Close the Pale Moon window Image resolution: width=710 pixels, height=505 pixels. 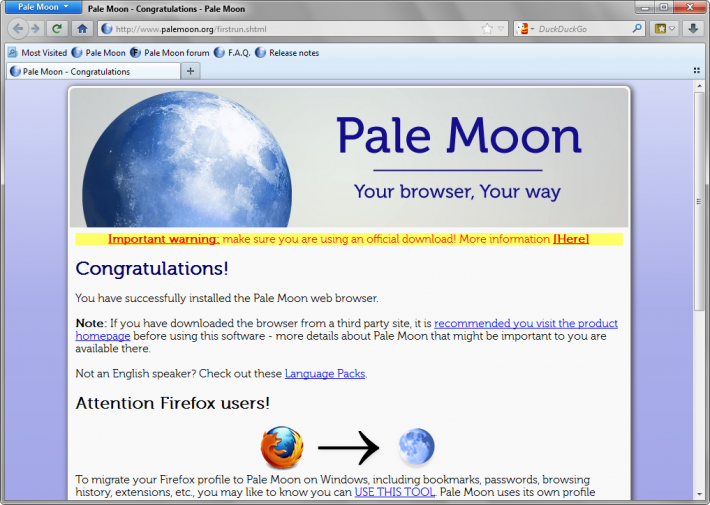pyautogui.click(x=690, y=7)
